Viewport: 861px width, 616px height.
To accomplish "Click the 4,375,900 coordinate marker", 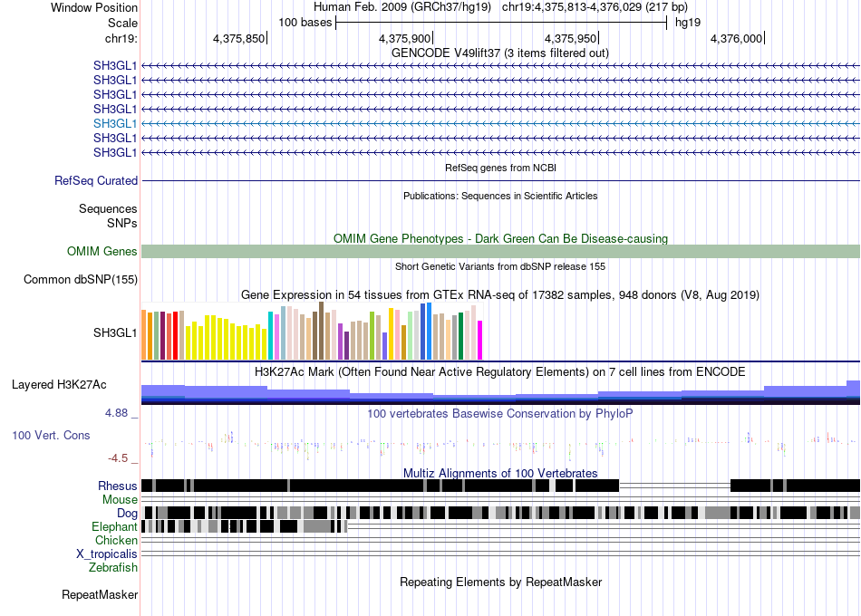I will (405, 38).
